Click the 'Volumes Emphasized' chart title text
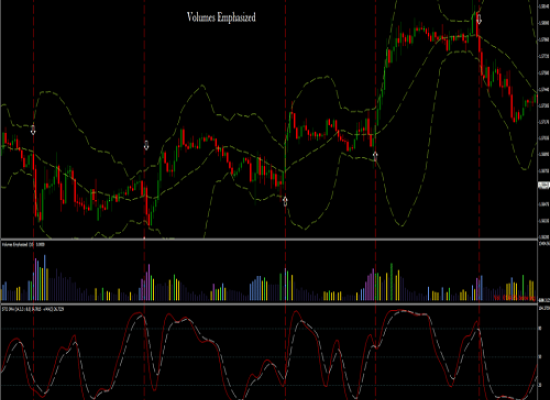This screenshot has width=550, height=400. [x=221, y=17]
